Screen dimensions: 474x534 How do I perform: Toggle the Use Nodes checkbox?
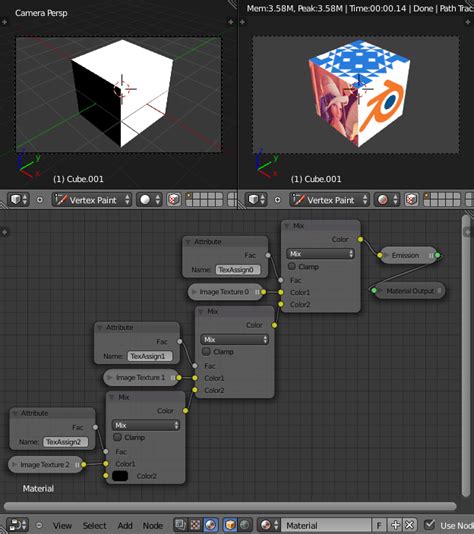(x=430, y=524)
